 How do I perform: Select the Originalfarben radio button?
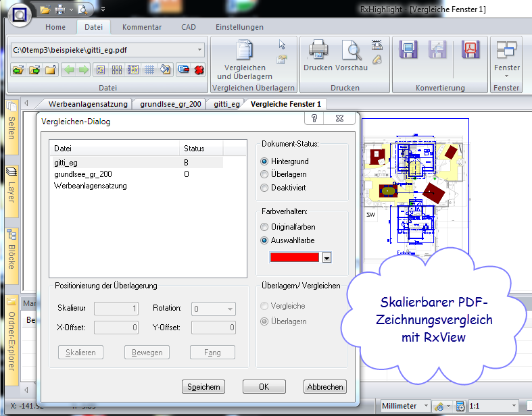264,227
